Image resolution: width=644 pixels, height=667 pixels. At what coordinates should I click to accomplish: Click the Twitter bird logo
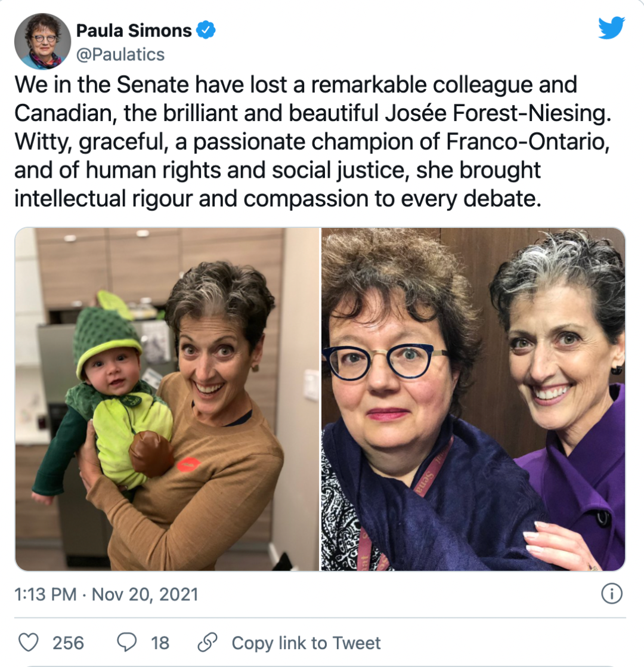coord(611,29)
